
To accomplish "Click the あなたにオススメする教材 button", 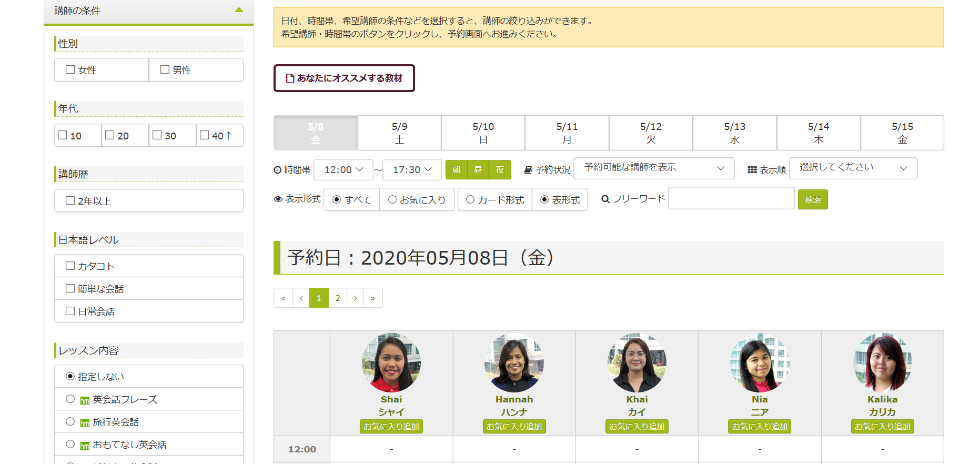I will [344, 78].
